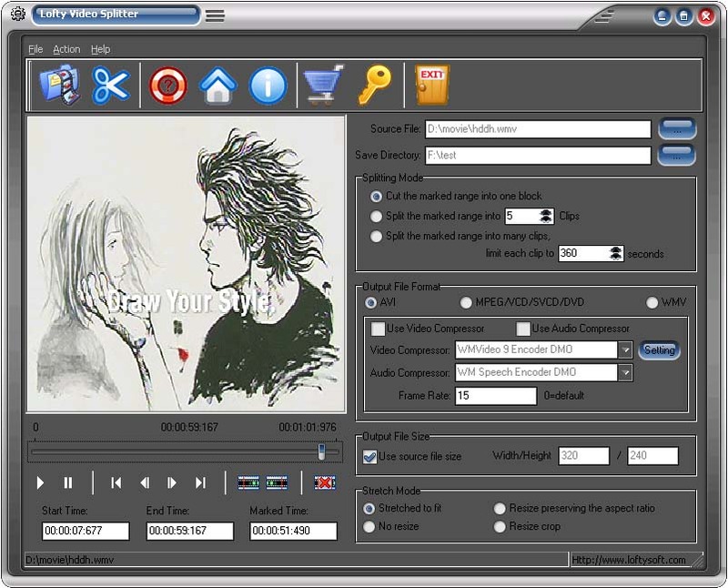Open Help via the red lifebuoy icon

[167, 84]
